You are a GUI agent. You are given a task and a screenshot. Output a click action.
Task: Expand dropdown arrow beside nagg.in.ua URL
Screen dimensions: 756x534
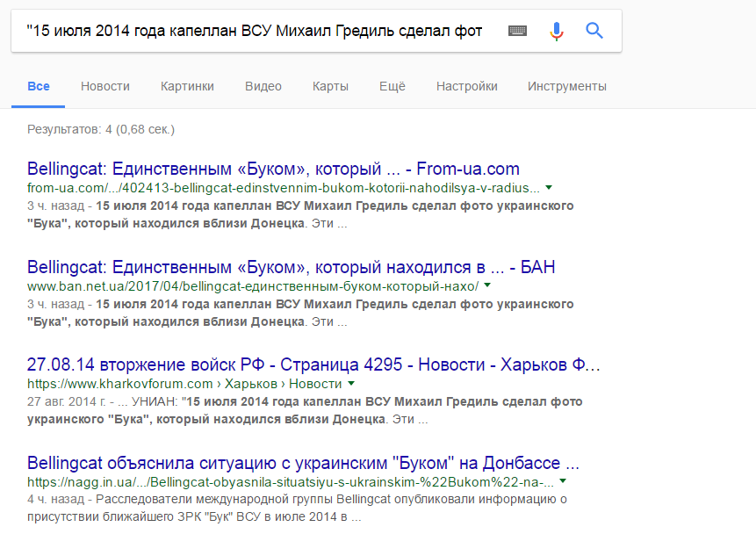563,481
